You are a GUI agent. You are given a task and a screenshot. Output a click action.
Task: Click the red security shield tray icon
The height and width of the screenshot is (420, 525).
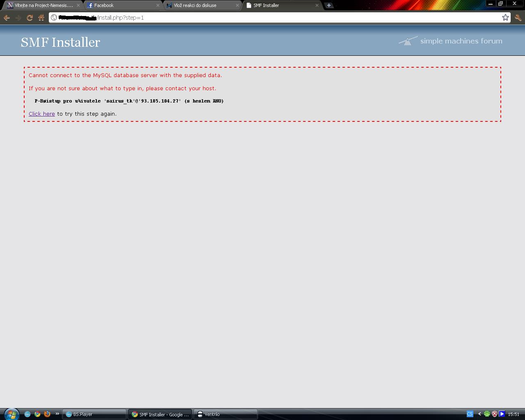click(x=495, y=414)
